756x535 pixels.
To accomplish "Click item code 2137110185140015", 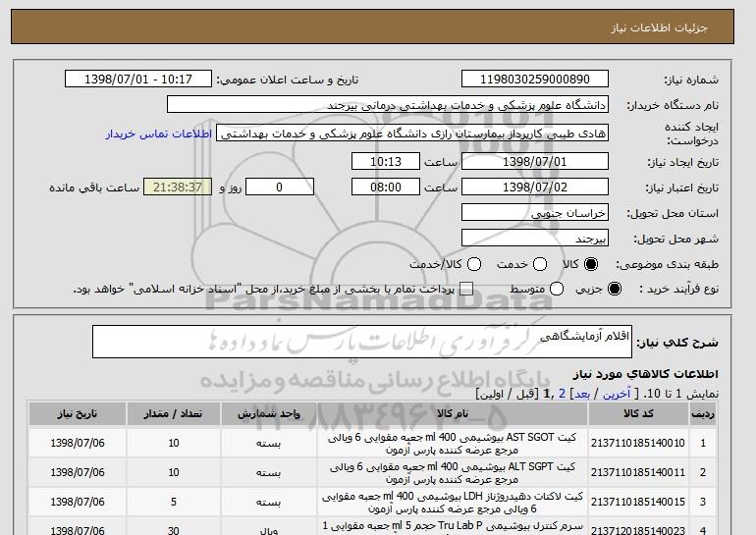I will [638, 502].
